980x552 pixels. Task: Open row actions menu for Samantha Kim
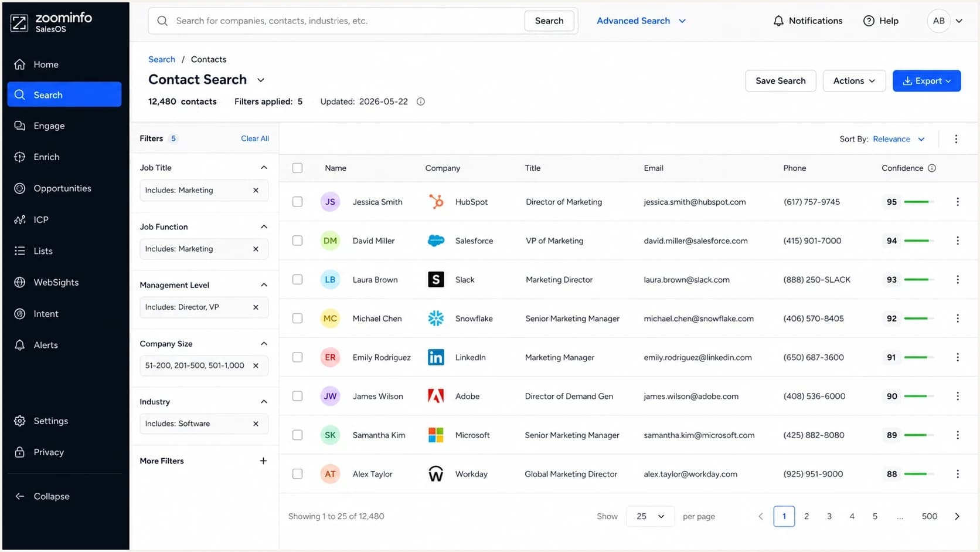[958, 435]
